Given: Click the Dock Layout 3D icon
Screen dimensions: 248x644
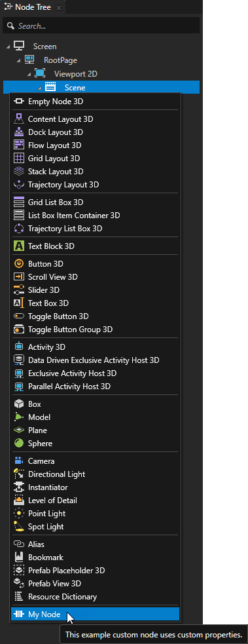Looking at the screenshot, I should [x=19, y=132].
